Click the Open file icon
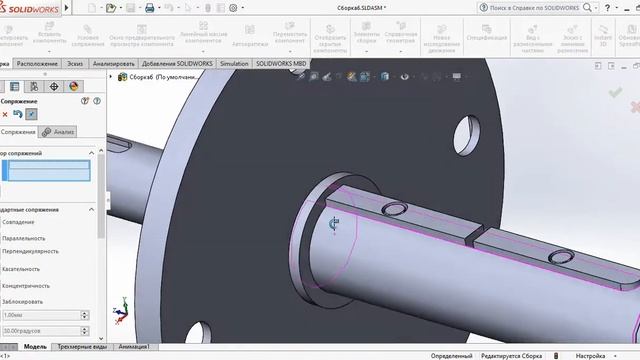This screenshot has width=640, height=360. pos(111,8)
